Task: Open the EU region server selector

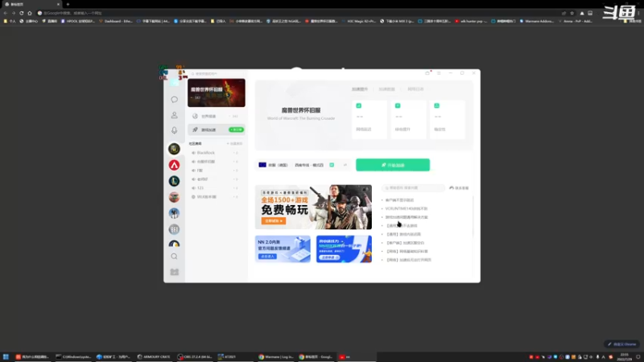Action: click(x=273, y=165)
